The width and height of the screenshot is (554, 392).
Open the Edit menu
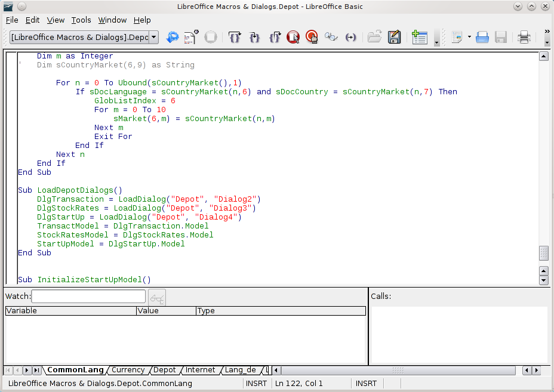32,20
